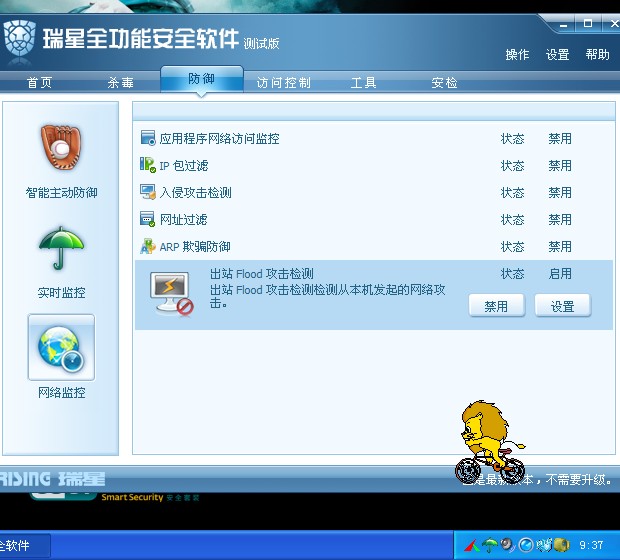Click 禁用 status of IP 包过滤
This screenshot has height=560, width=620.
coord(560,165)
